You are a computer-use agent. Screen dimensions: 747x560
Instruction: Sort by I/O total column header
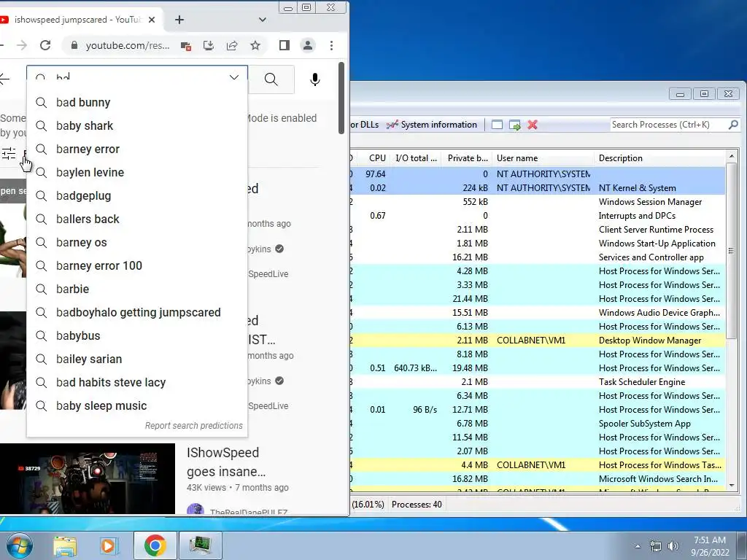tap(415, 158)
